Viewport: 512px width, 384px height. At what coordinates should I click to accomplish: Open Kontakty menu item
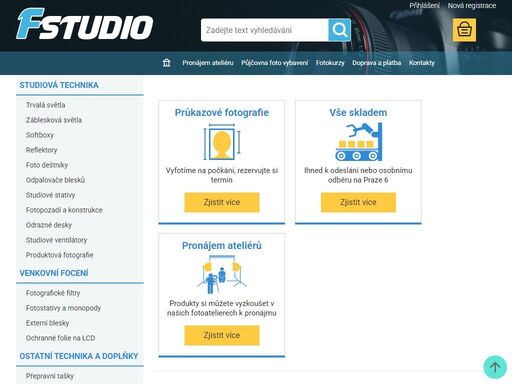pyautogui.click(x=422, y=63)
